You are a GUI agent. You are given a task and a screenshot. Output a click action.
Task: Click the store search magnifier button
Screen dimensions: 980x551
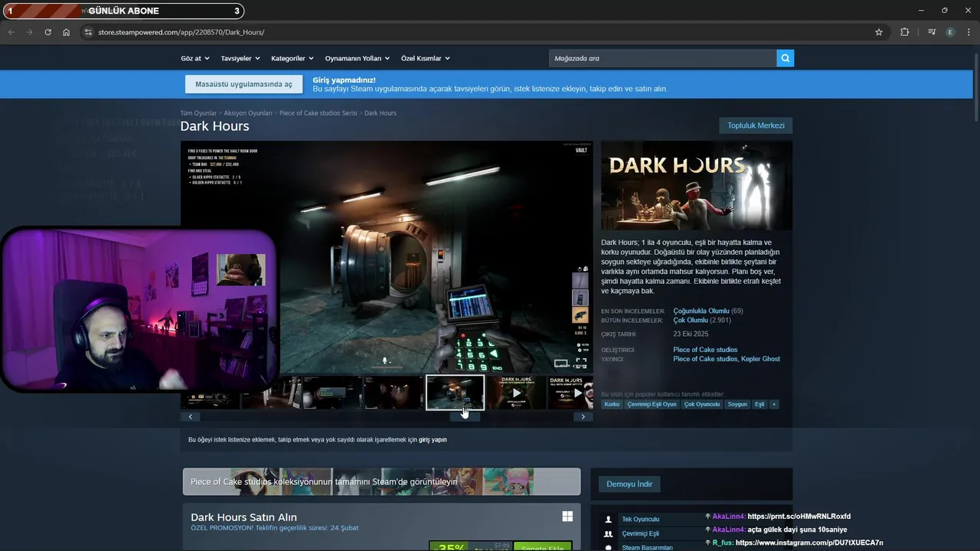785,58
